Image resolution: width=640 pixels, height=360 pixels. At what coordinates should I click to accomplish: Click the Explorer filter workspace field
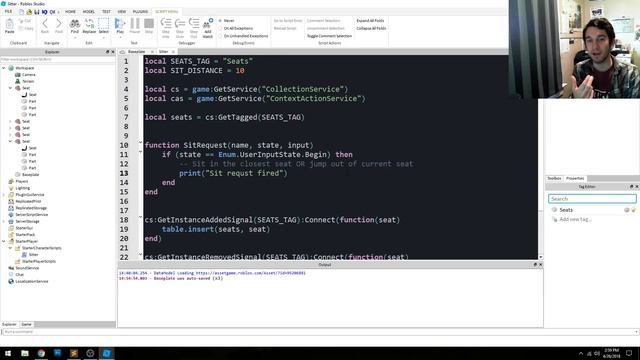[x=58, y=60]
